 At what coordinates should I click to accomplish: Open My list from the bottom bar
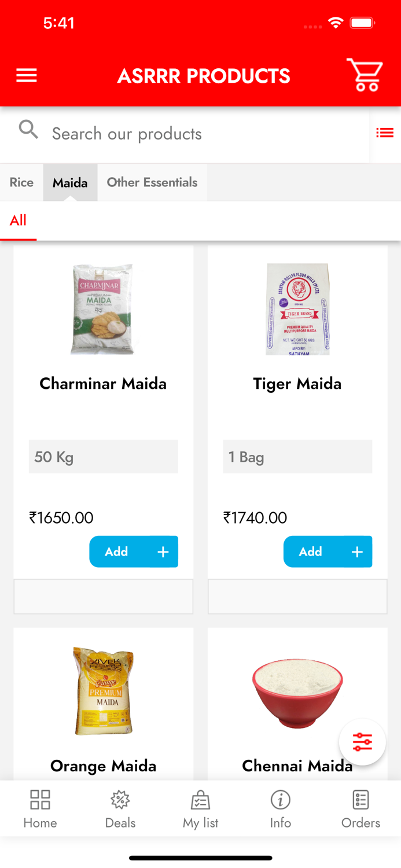click(x=200, y=808)
